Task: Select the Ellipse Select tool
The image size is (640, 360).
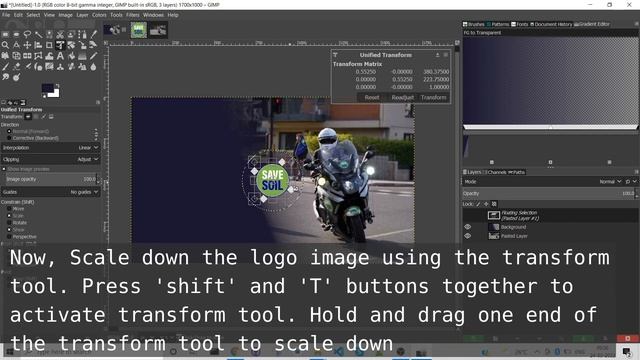Action: [16, 34]
